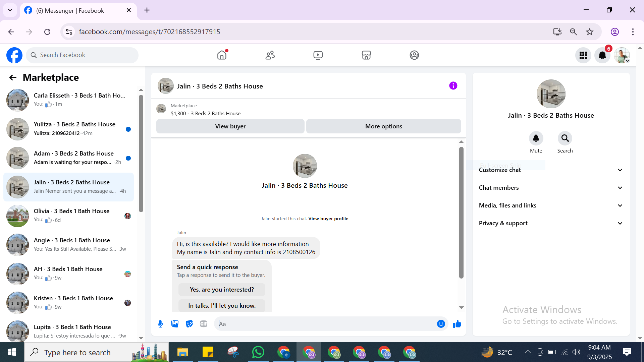644x362 pixels.
Task: Open the View buyer profile link
Action: coord(328,219)
